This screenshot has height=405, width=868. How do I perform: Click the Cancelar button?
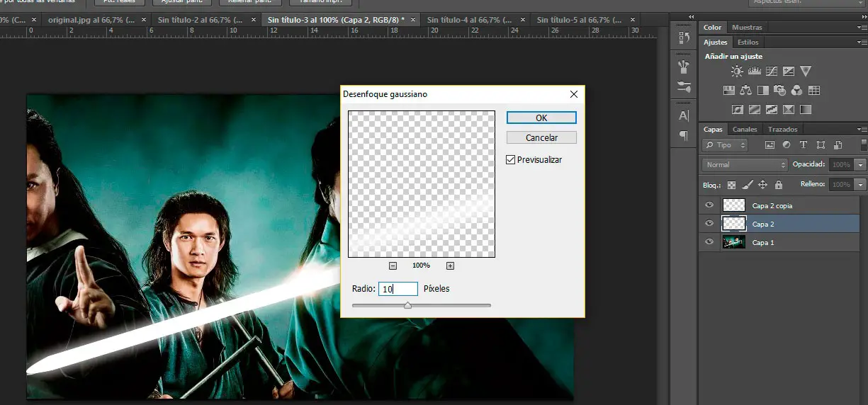541,137
